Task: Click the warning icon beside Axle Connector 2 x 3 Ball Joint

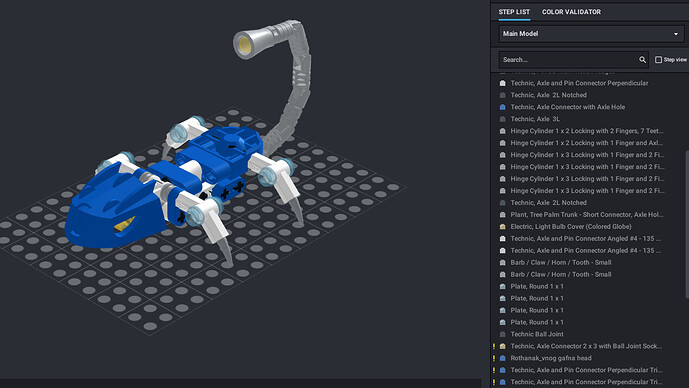Action: [494, 346]
